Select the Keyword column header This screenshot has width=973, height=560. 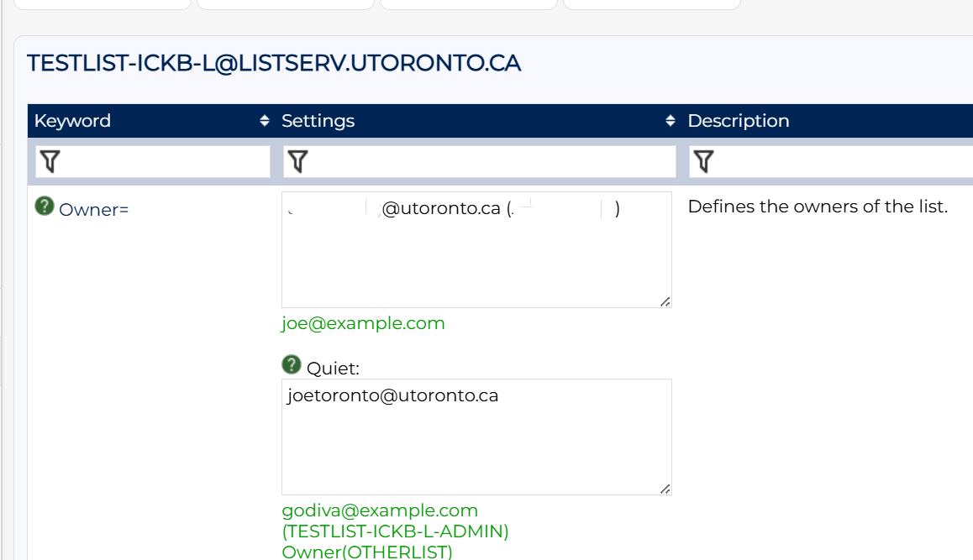[72, 121]
